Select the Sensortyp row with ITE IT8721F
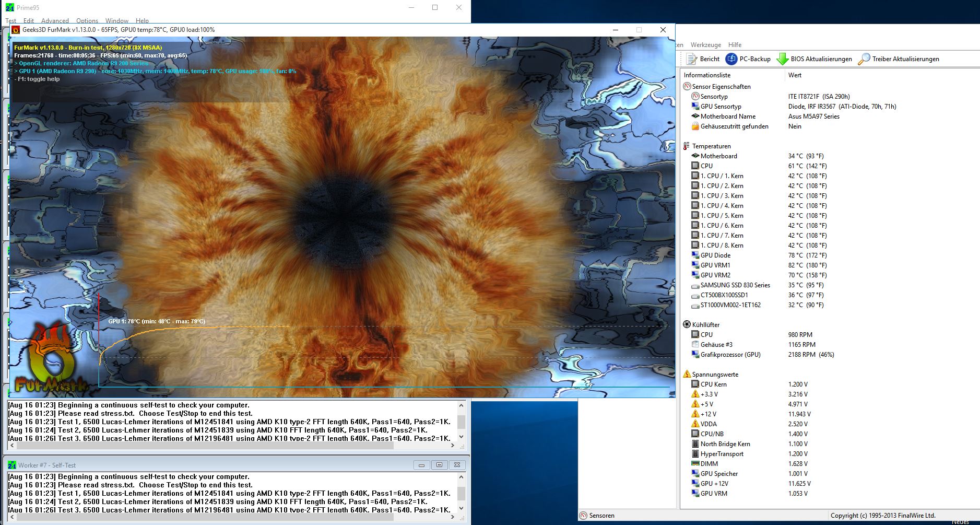Image resolution: width=980 pixels, height=525 pixels. 830,97
